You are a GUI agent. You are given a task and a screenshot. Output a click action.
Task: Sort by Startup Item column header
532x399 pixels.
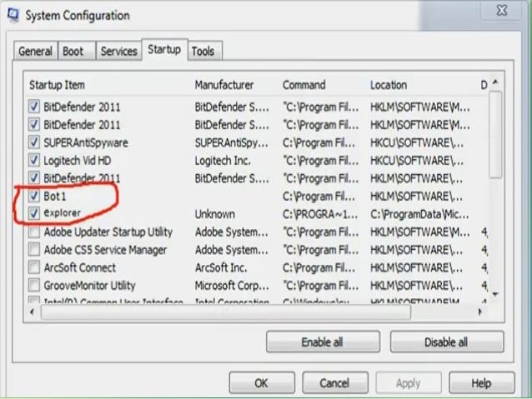coord(57,85)
